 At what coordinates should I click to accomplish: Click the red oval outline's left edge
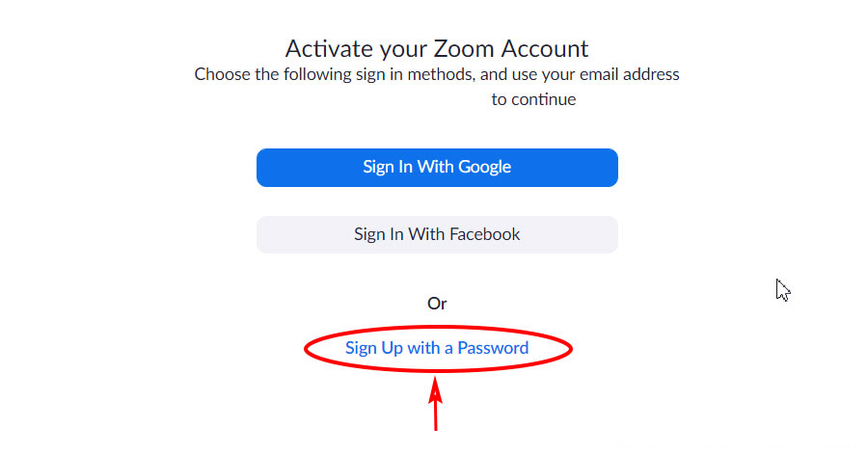click(x=307, y=349)
